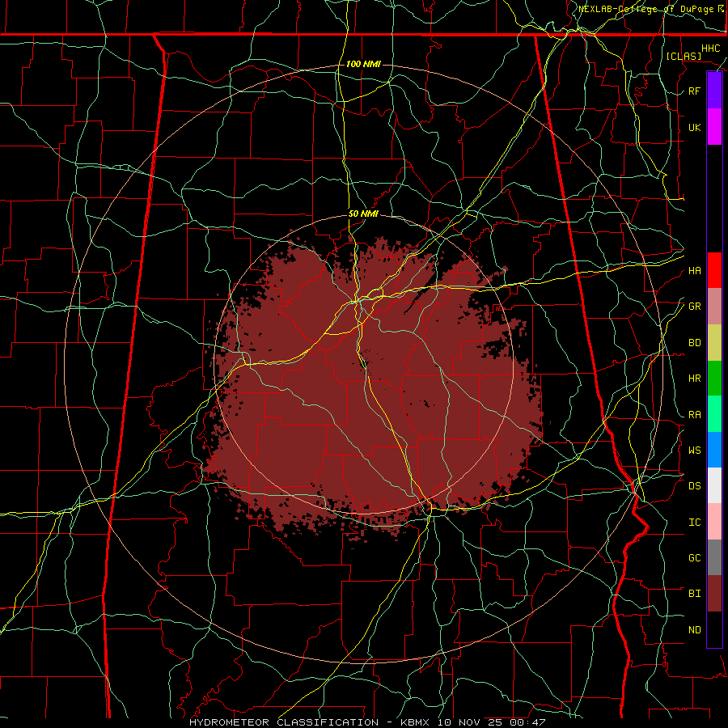
Task: Select the BD yellow legend swatch
Action: pos(714,343)
